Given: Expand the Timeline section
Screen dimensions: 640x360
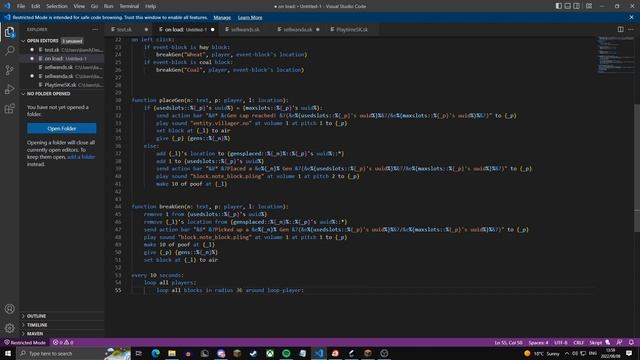Looking at the screenshot, I should pyautogui.click(x=62, y=325).
